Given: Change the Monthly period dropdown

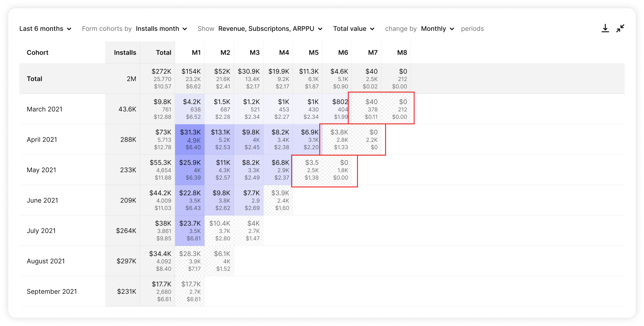Looking at the screenshot, I should coord(437,29).
